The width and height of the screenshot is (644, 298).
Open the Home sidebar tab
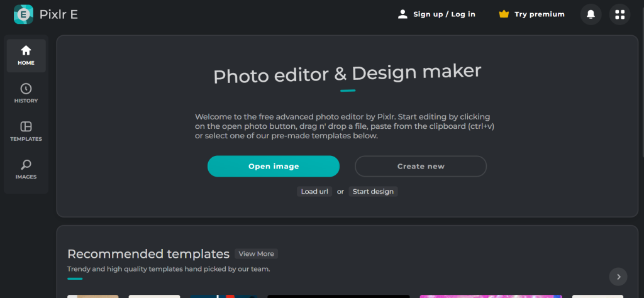(x=26, y=56)
